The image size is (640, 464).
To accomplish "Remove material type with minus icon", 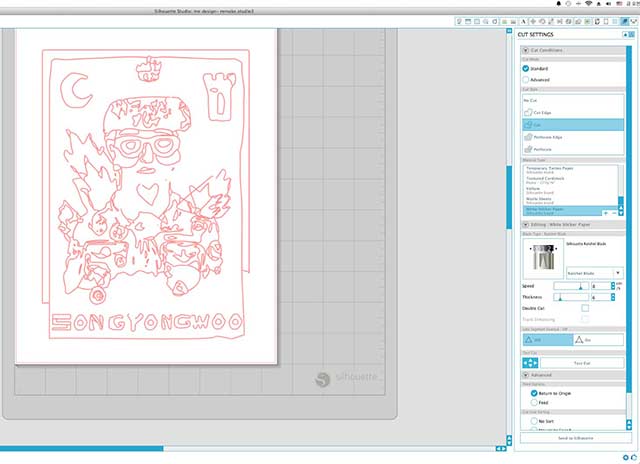I will [x=614, y=213].
